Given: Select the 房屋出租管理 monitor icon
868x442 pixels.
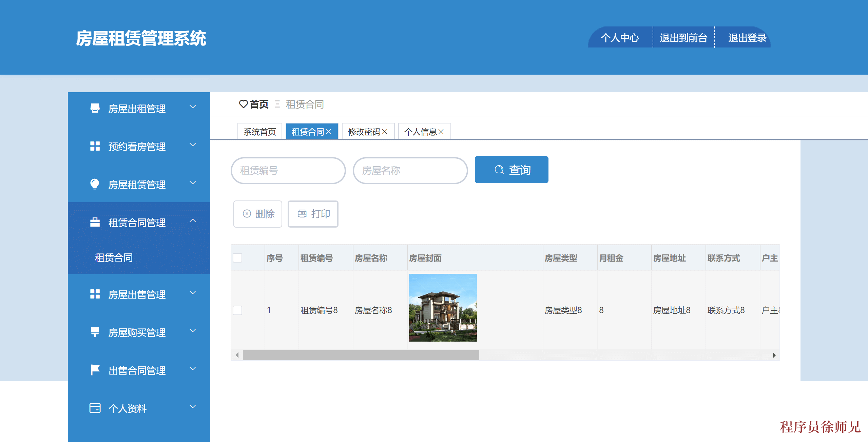Looking at the screenshot, I should (95, 108).
